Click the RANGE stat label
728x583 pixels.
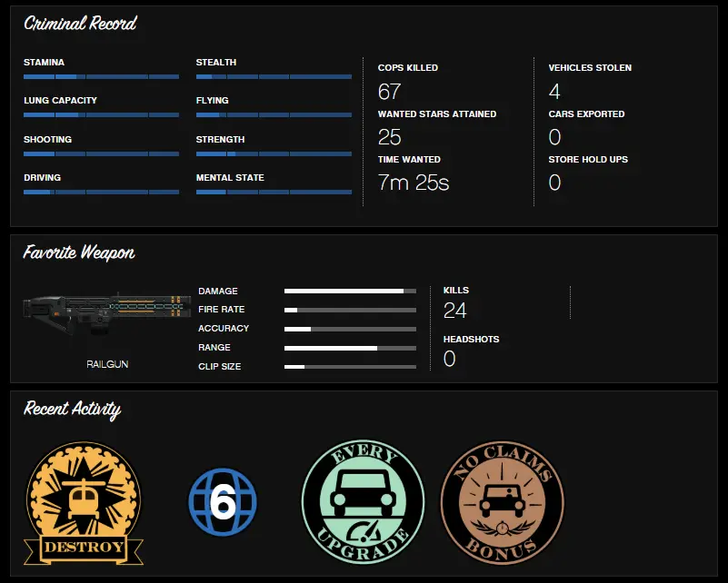click(x=214, y=348)
